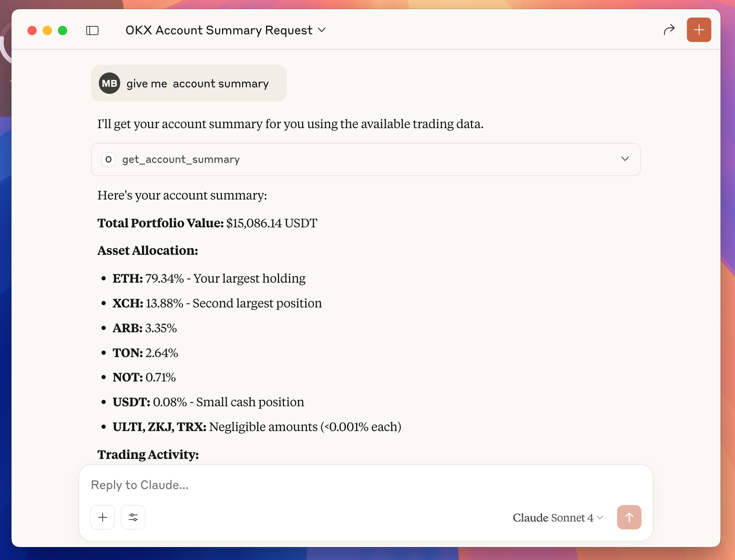Open the attachment plus button near reply box
Screen dimensions: 735x560
coord(103,517)
